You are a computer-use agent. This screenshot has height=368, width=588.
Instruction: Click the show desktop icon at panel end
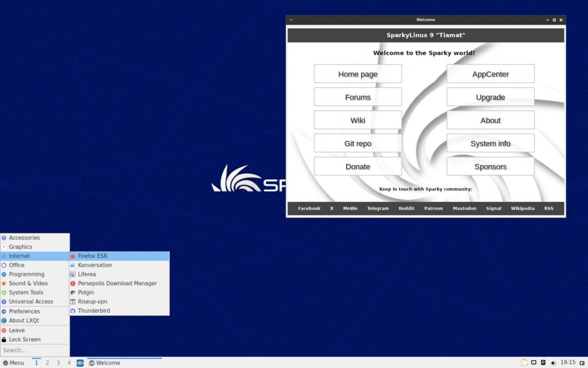click(x=582, y=363)
